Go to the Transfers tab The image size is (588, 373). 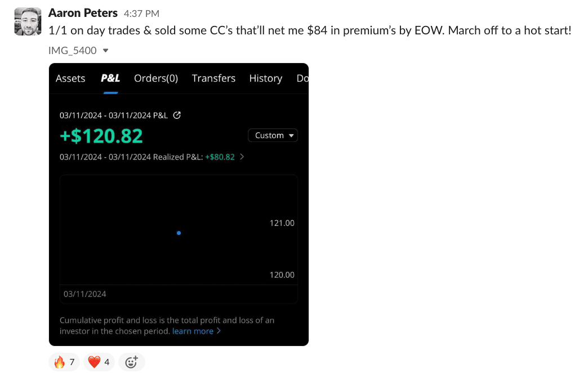tap(213, 78)
